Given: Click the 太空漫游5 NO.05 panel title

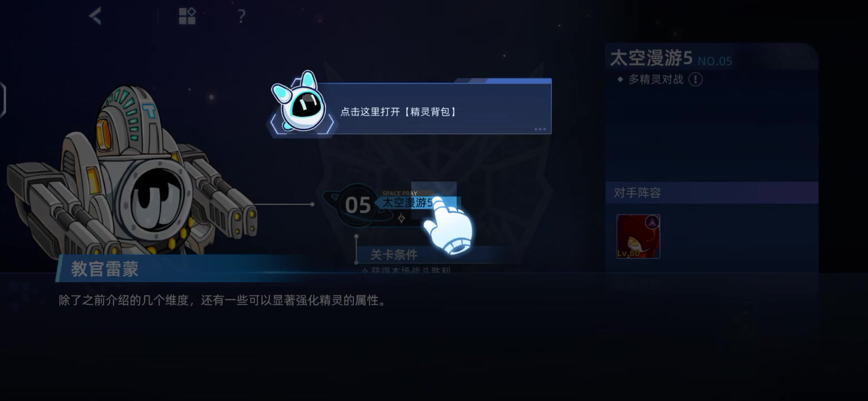Looking at the screenshot, I should point(671,58).
